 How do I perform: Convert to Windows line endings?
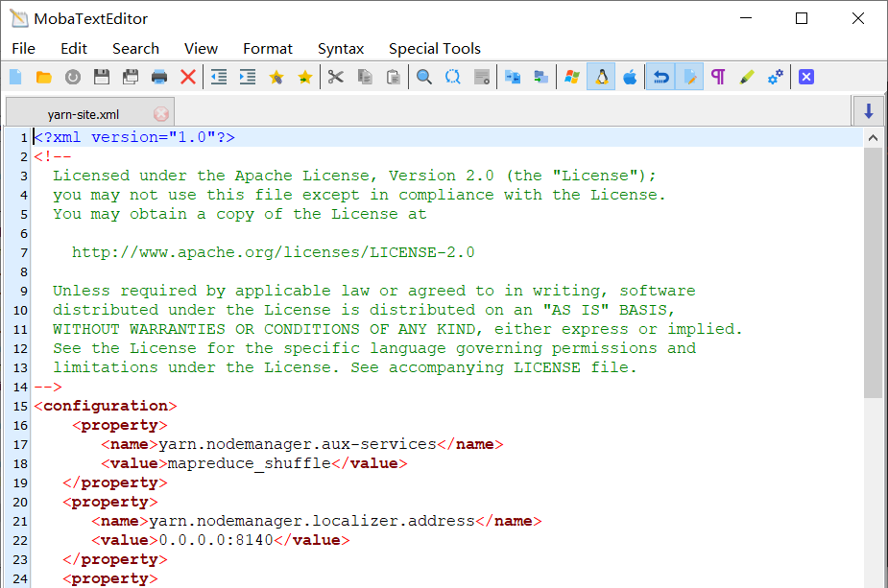pyautogui.click(x=572, y=77)
